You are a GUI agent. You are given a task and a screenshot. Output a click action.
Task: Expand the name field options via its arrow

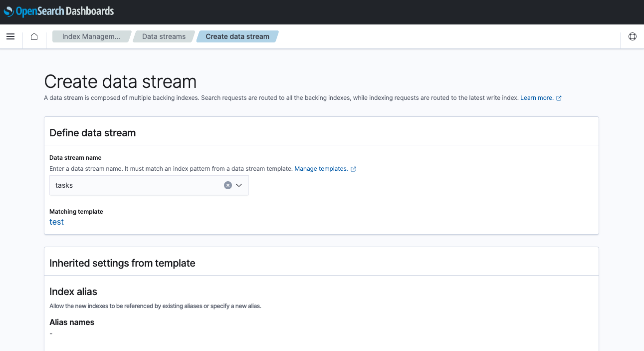pyautogui.click(x=238, y=185)
